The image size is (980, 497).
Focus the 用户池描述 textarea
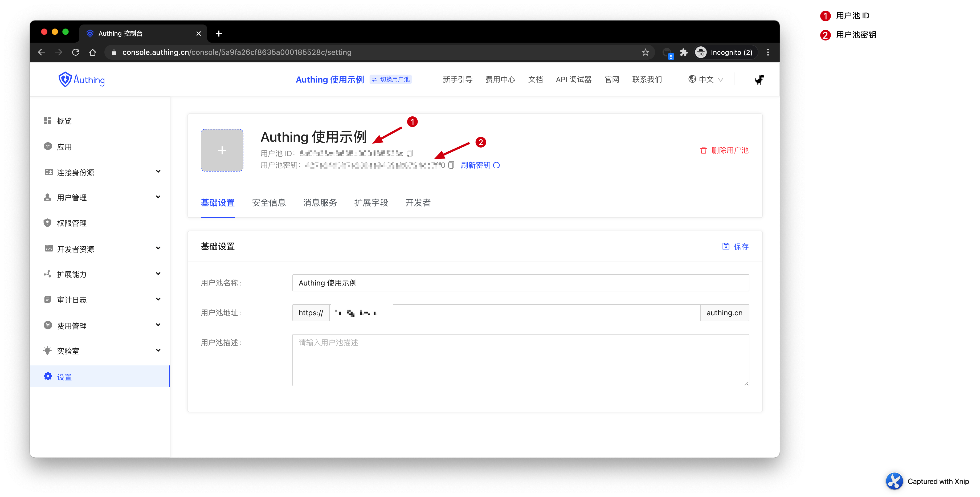520,360
